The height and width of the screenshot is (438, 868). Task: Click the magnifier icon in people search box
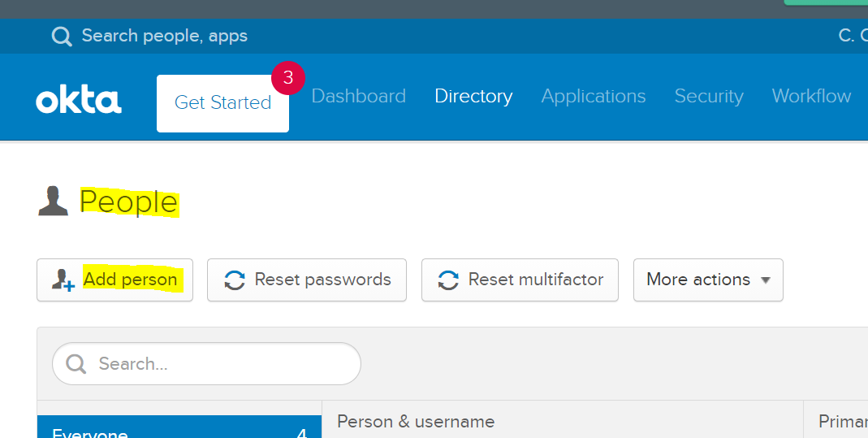[76, 364]
